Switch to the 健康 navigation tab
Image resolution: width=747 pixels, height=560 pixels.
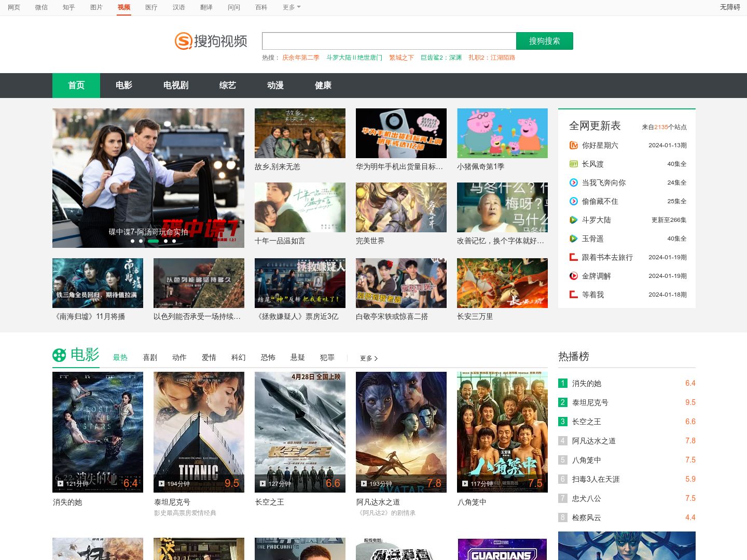click(323, 86)
